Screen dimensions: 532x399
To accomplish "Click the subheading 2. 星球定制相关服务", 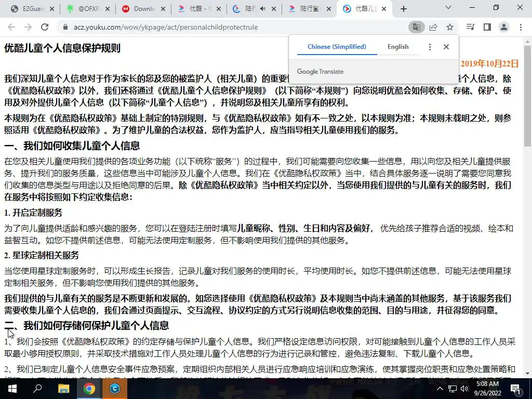I will click(x=42, y=255).
